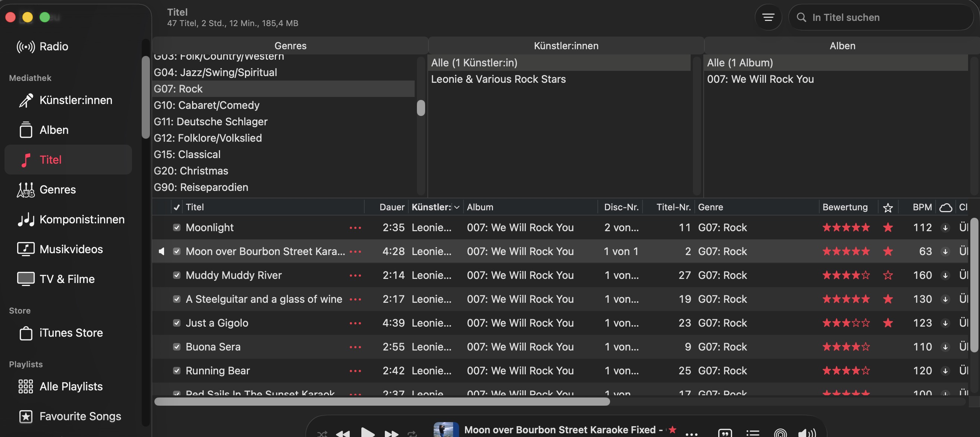Image resolution: width=980 pixels, height=437 pixels.
Task: Open more options for Buona Sera
Action: [x=355, y=347]
